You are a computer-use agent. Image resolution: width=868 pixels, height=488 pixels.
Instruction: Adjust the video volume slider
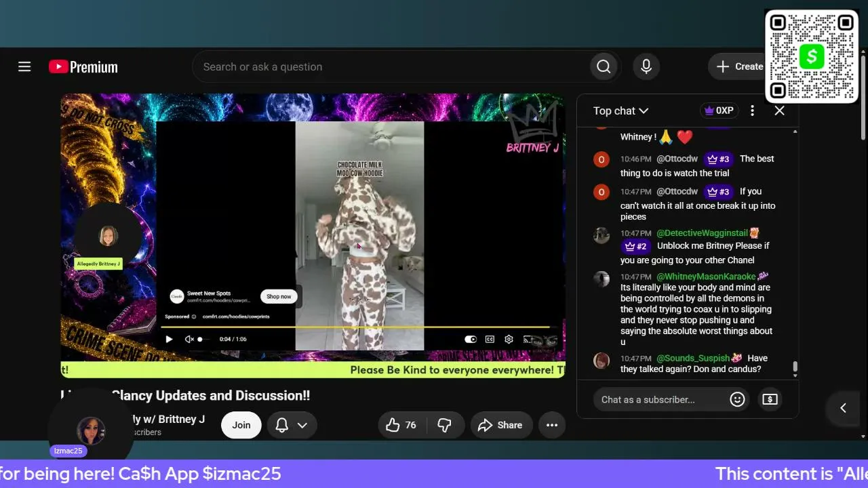[x=204, y=339]
